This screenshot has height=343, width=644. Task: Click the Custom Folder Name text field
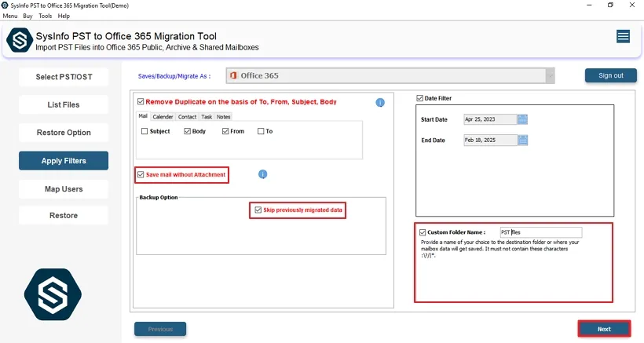[540, 232]
